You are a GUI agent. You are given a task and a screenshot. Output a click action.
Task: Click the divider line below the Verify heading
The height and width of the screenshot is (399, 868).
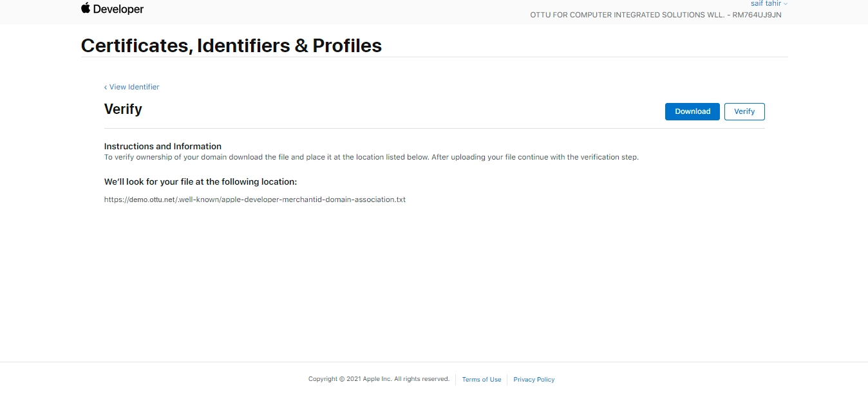tap(434, 129)
